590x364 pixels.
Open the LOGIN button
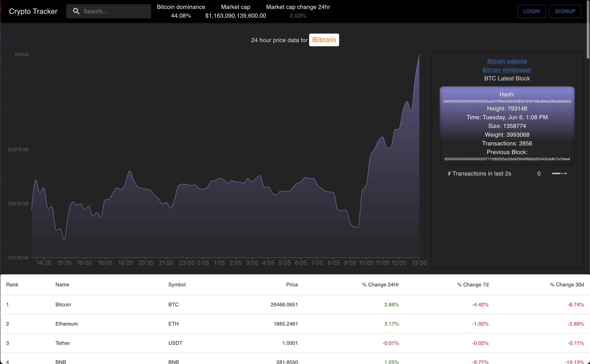point(531,11)
